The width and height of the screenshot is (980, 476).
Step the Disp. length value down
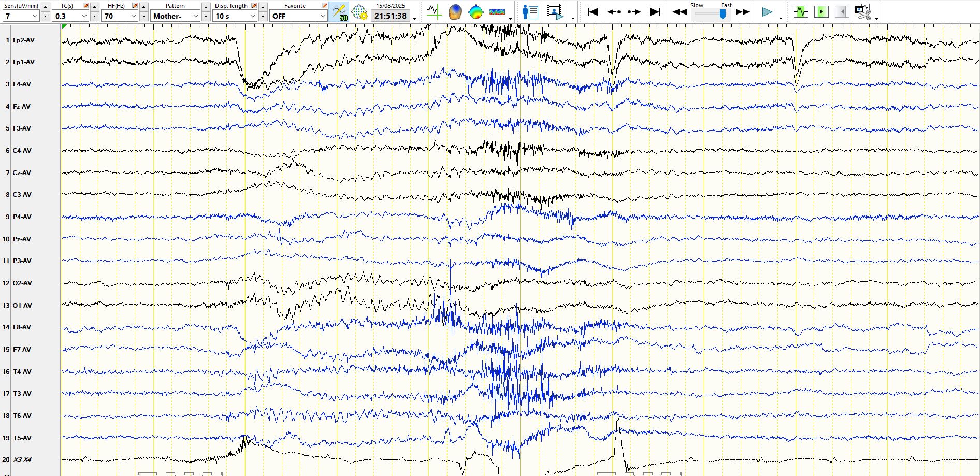263,16
